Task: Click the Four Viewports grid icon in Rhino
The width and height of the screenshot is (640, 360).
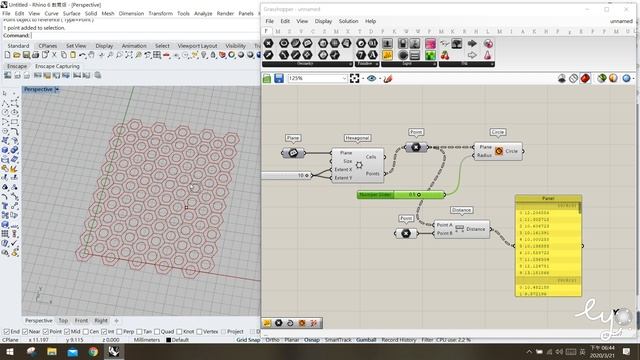Action: click(157, 55)
